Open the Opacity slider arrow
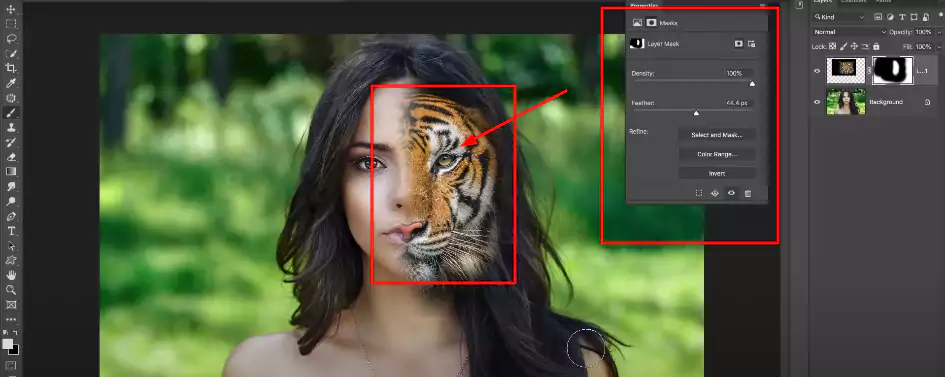The image size is (945, 377). (938, 32)
